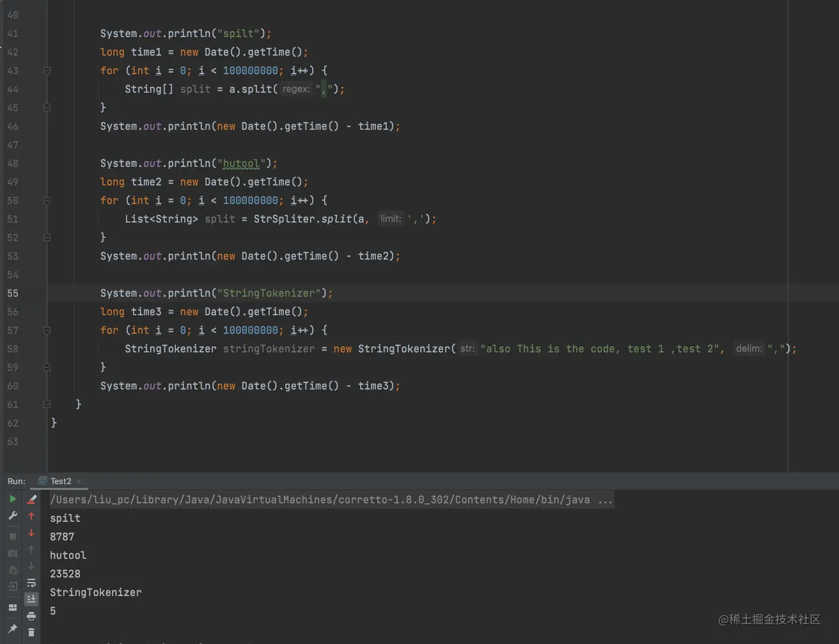Click red Down the Stack Trace arrow
The image size is (839, 644).
(31, 533)
